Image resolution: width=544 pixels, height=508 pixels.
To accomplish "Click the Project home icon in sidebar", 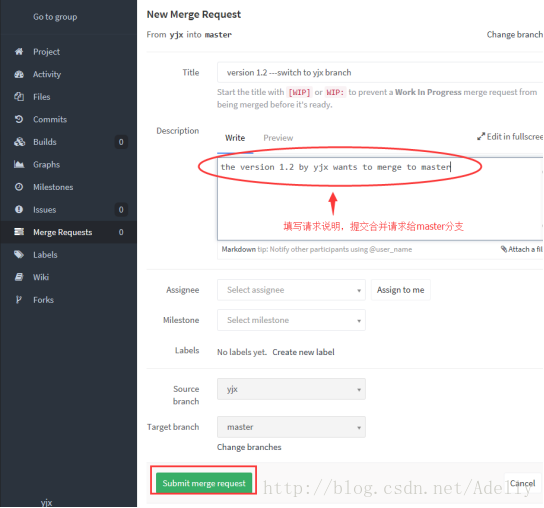I will [19, 52].
